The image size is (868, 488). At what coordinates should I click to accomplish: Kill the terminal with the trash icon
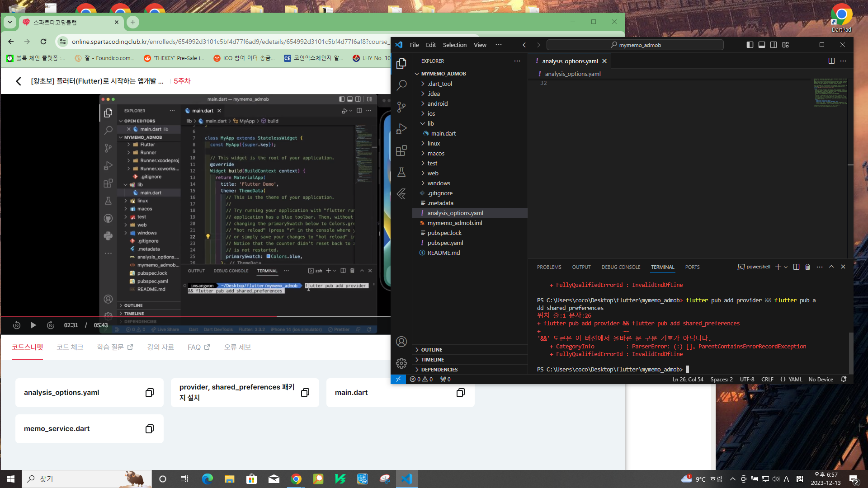click(808, 267)
